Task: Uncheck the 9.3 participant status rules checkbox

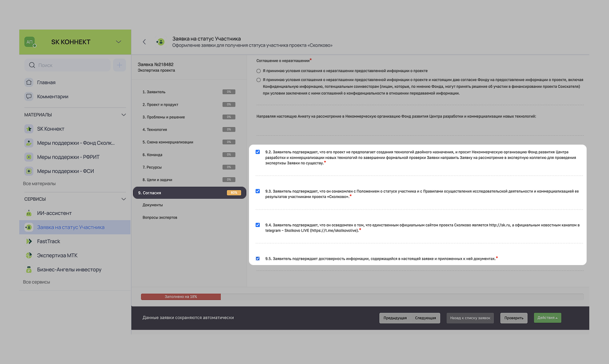Action: (x=257, y=191)
